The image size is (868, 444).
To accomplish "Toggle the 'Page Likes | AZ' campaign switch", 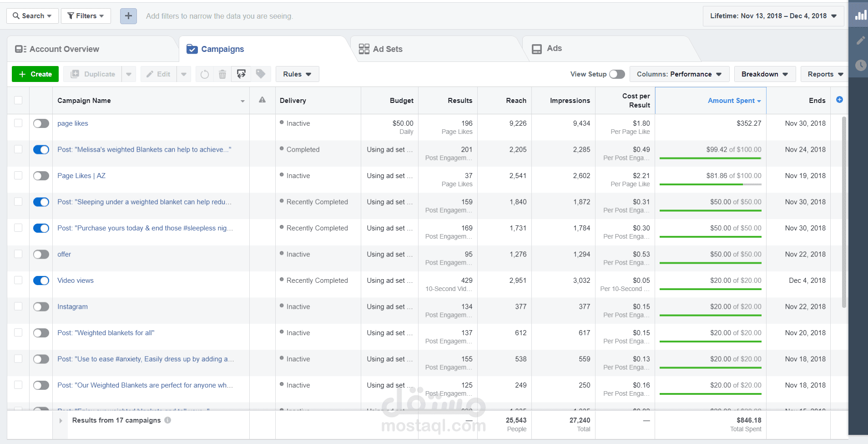I will (41, 176).
